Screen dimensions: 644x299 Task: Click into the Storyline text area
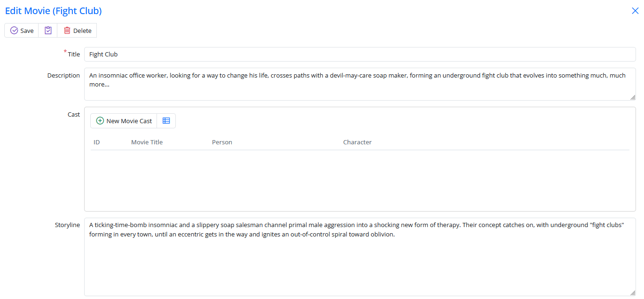point(360,263)
